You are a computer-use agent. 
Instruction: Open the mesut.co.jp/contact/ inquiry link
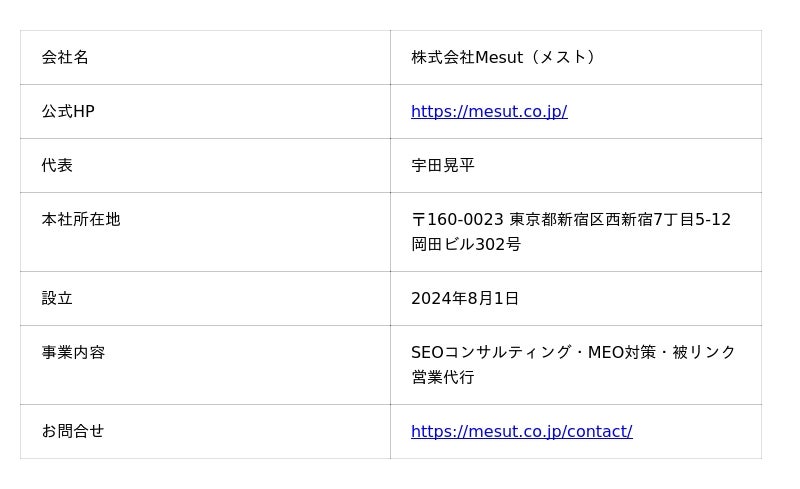click(521, 432)
